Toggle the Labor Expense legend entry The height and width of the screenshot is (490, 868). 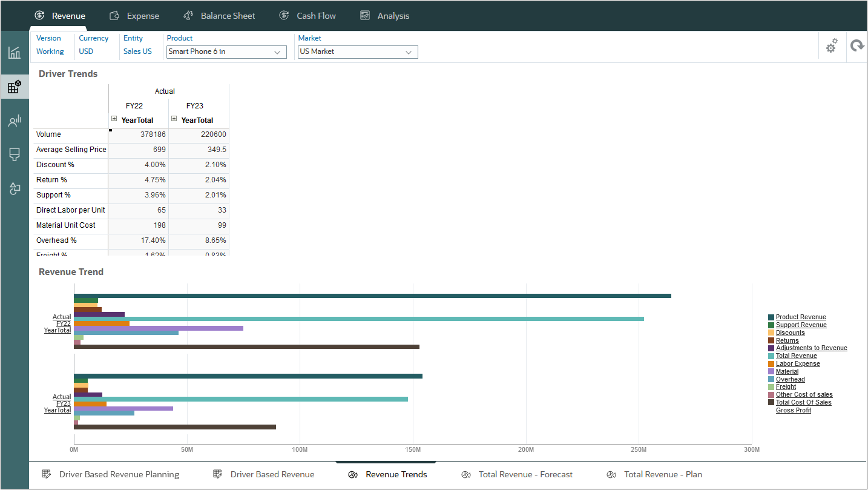point(798,363)
